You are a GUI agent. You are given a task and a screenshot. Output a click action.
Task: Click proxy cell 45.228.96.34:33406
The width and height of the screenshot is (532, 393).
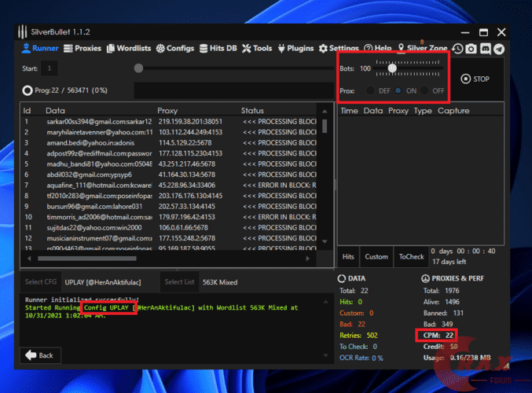click(x=186, y=185)
